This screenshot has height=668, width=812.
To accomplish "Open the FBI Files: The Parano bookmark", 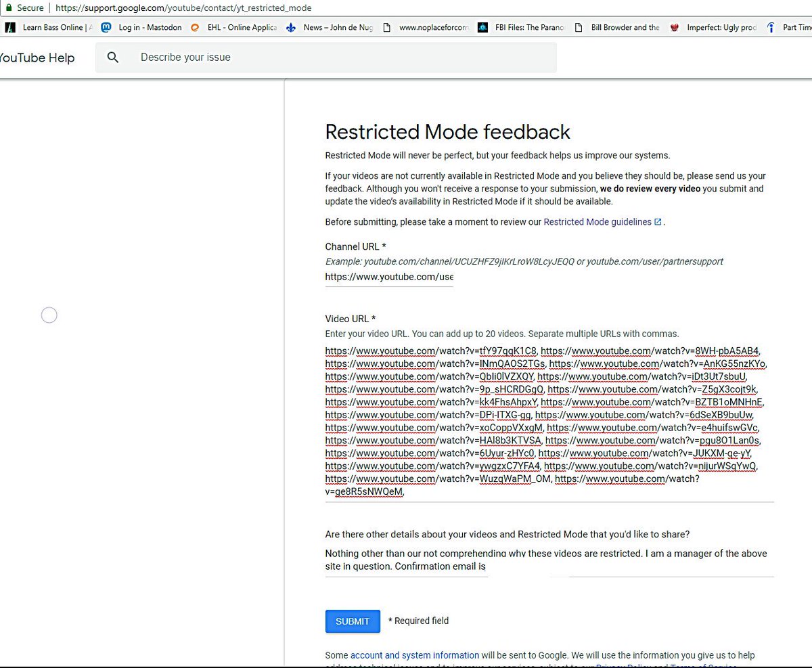I will click(521, 28).
